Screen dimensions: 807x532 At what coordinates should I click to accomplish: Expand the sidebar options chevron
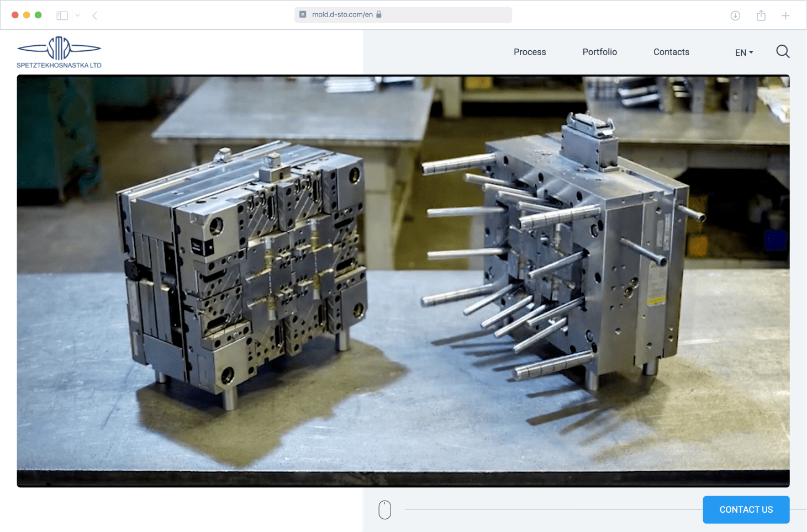pyautogui.click(x=78, y=15)
